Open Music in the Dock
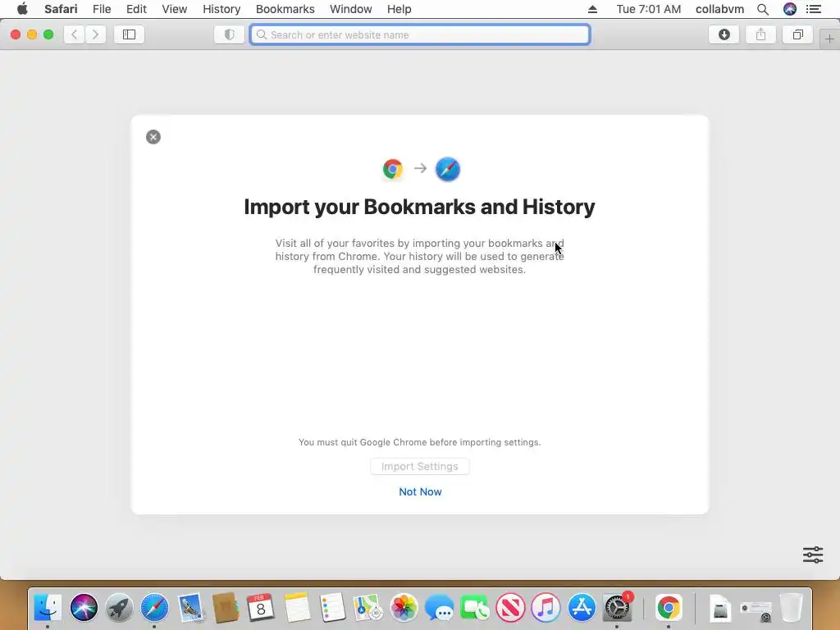 (x=546, y=608)
